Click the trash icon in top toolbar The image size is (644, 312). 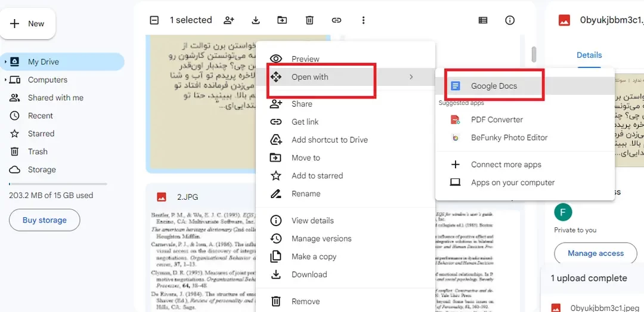tap(309, 20)
